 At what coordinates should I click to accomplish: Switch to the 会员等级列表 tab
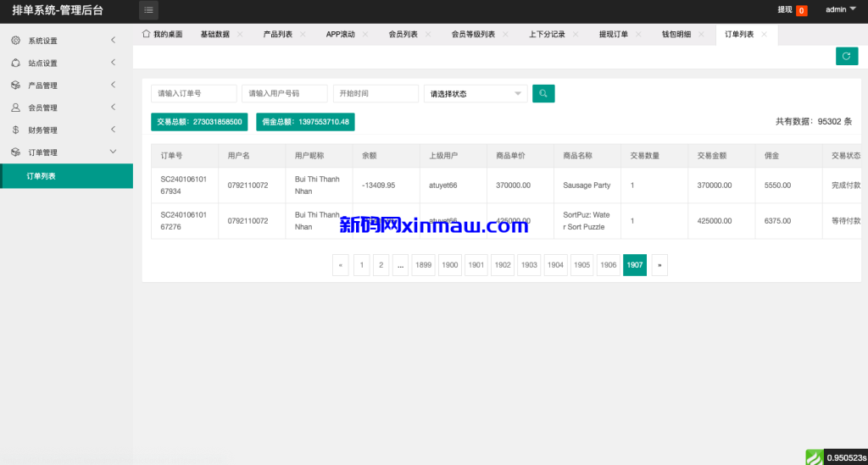473,34
